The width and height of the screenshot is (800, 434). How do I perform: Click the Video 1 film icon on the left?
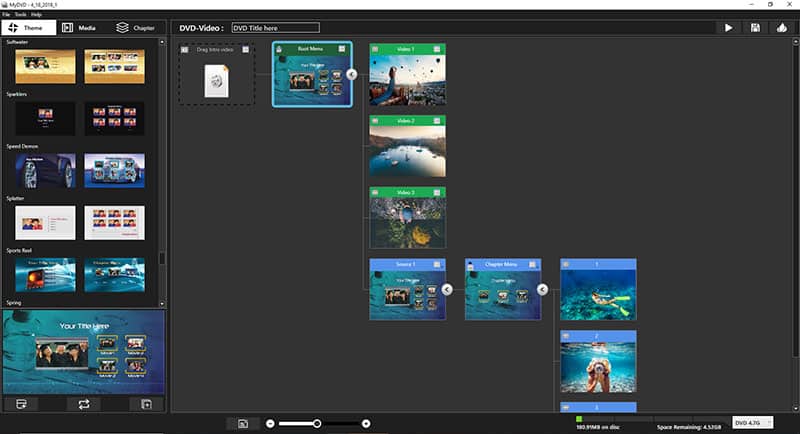(375, 49)
